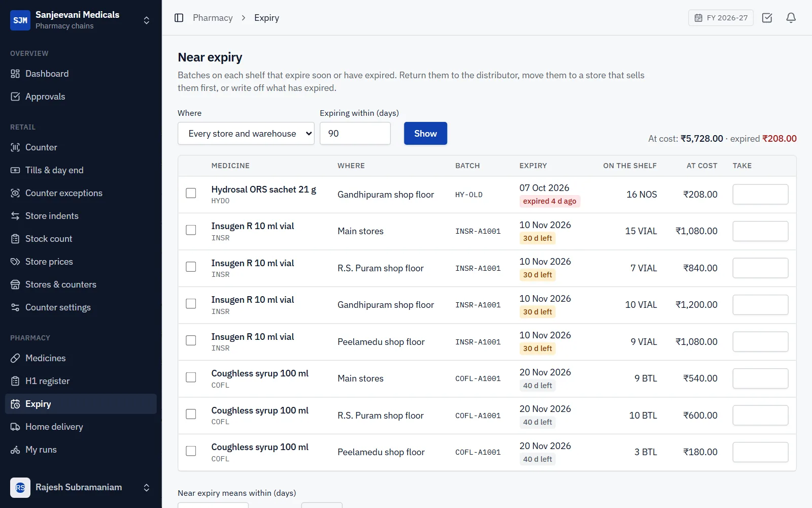Click the Counter exceptions scan icon

point(15,193)
